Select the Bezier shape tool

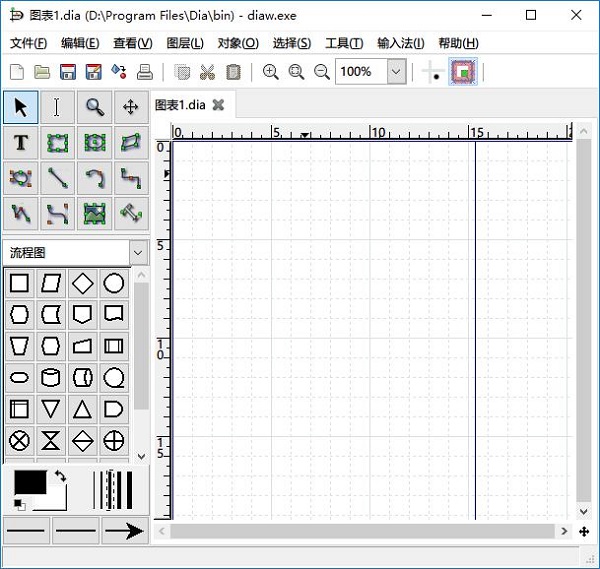[21, 178]
